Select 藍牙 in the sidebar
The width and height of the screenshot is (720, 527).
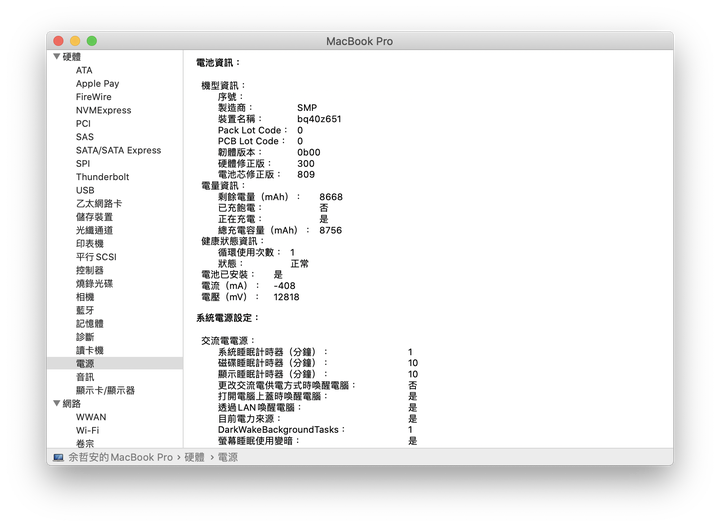(85, 310)
